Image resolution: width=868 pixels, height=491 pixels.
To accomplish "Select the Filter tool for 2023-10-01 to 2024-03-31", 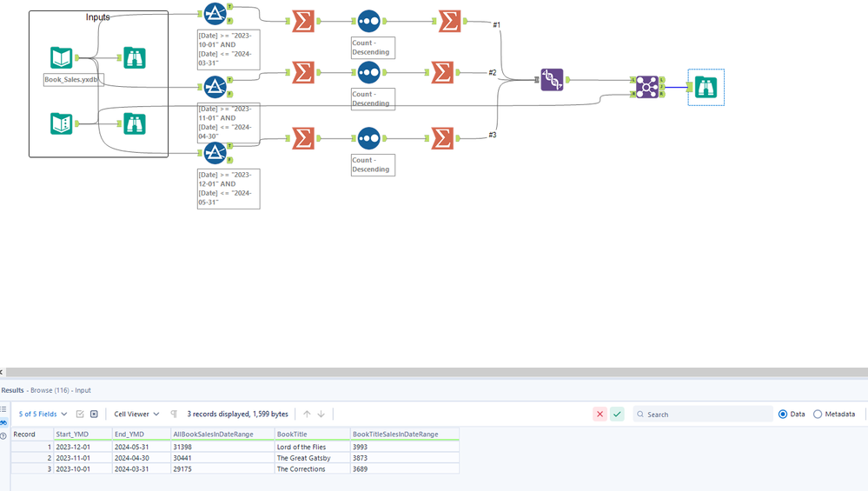I will [x=215, y=14].
